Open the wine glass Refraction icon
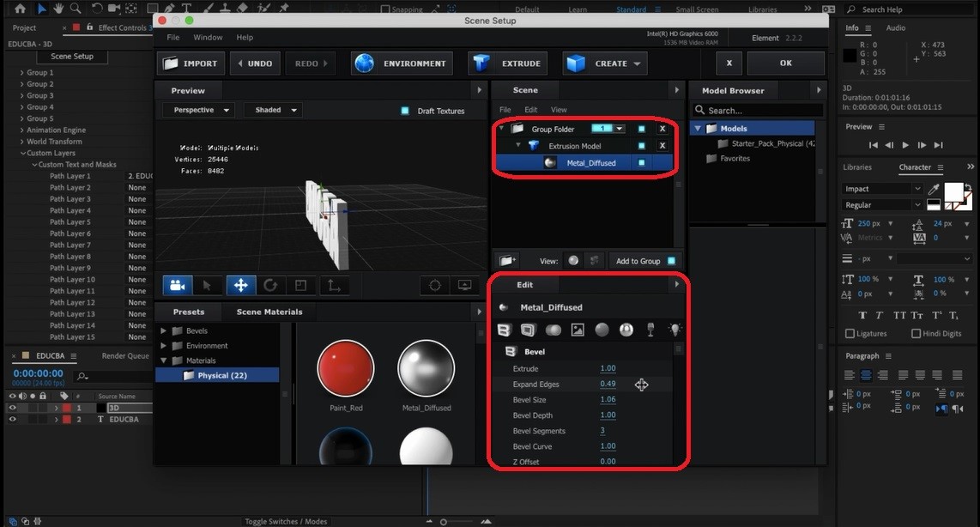The height and width of the screenshot is (527, 980). point(650,330)
